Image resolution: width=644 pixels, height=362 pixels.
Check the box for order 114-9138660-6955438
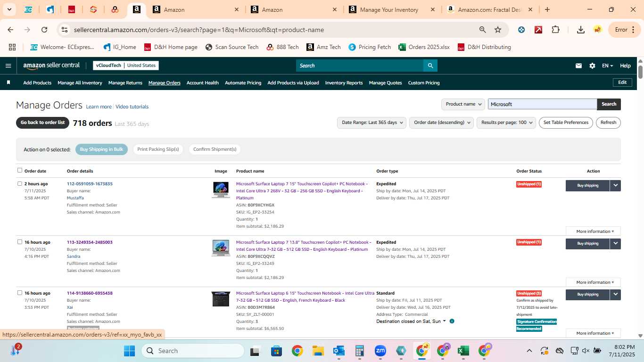20,293
